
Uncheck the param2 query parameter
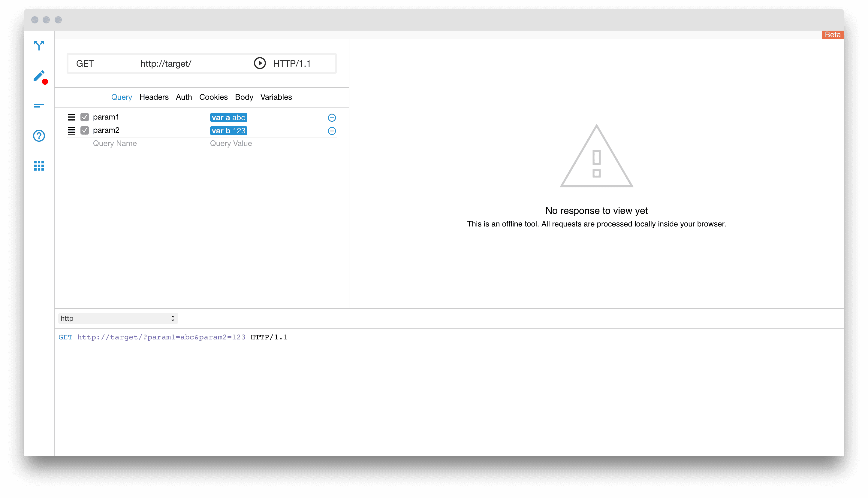(84, 131)
